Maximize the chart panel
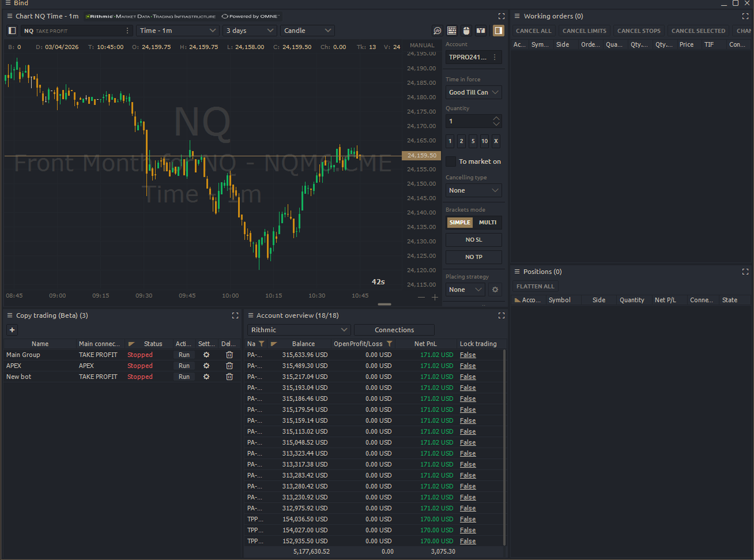The width and height of the screenshot is (754, 560). 501,16
